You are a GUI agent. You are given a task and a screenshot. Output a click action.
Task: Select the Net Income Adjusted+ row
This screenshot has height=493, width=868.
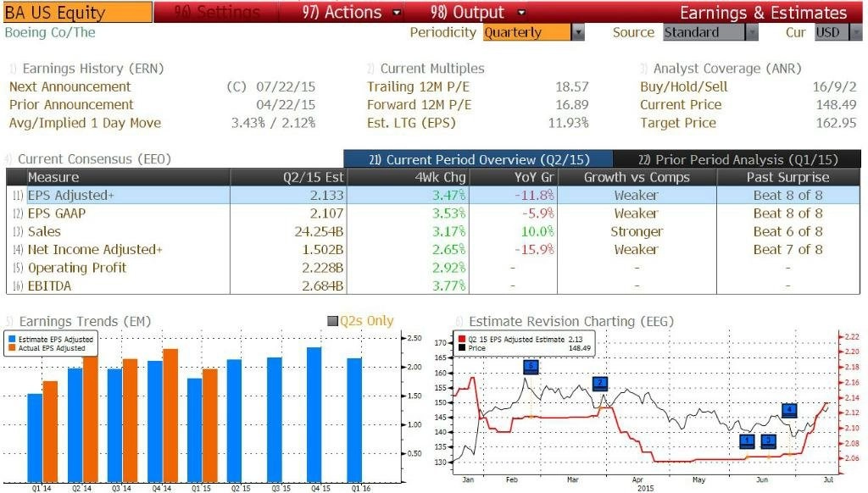click(433, 250)
